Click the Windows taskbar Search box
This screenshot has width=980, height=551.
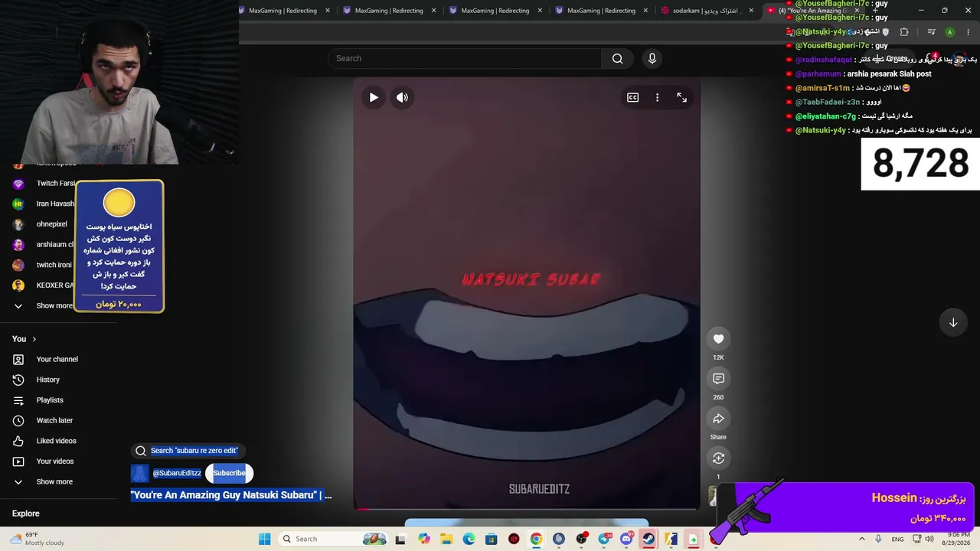click(x=332, y=539)
